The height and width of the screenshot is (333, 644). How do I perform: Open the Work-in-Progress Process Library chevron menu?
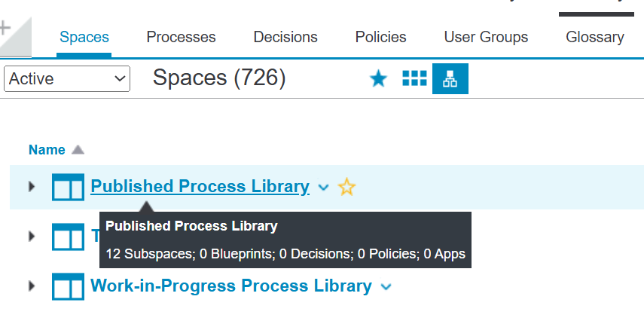click(386, 287)
